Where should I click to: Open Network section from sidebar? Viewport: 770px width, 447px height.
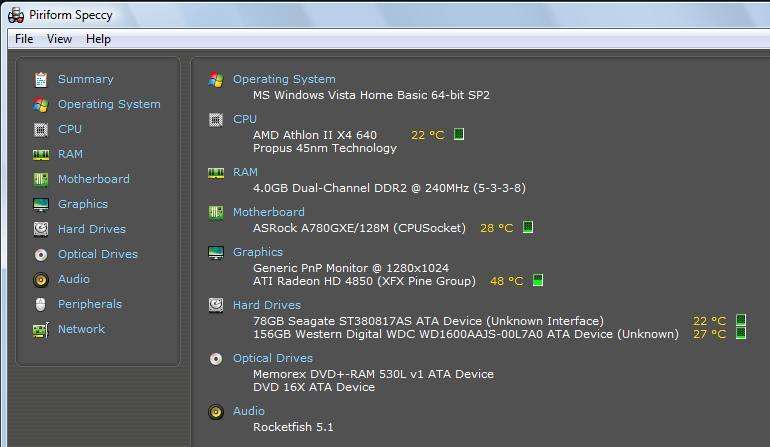(x=81, y=329)
